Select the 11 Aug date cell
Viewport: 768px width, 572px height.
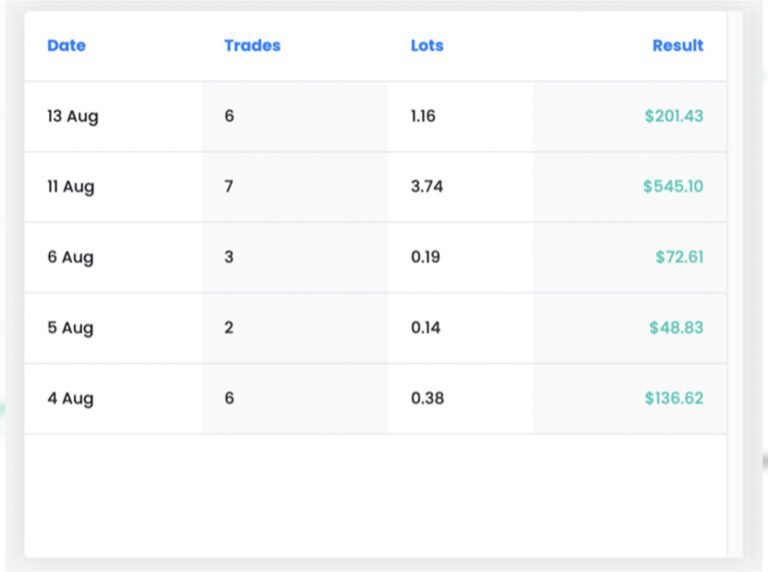pos(71,187)
